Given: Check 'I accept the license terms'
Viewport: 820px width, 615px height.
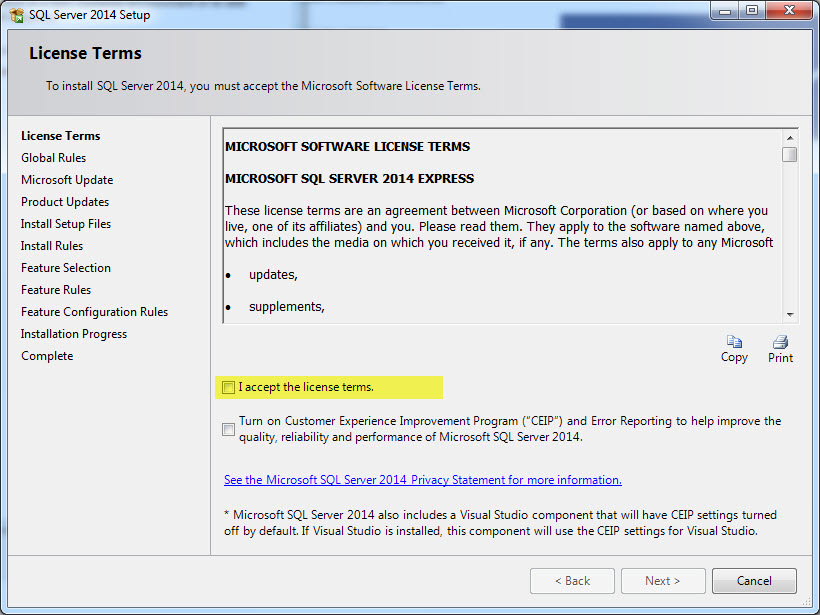Looking at the screenshot, I should [x=229, y=387].
